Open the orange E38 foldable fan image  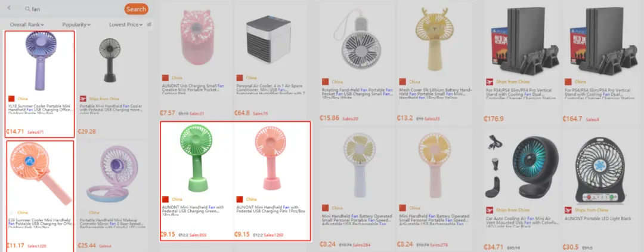[40, 175]
